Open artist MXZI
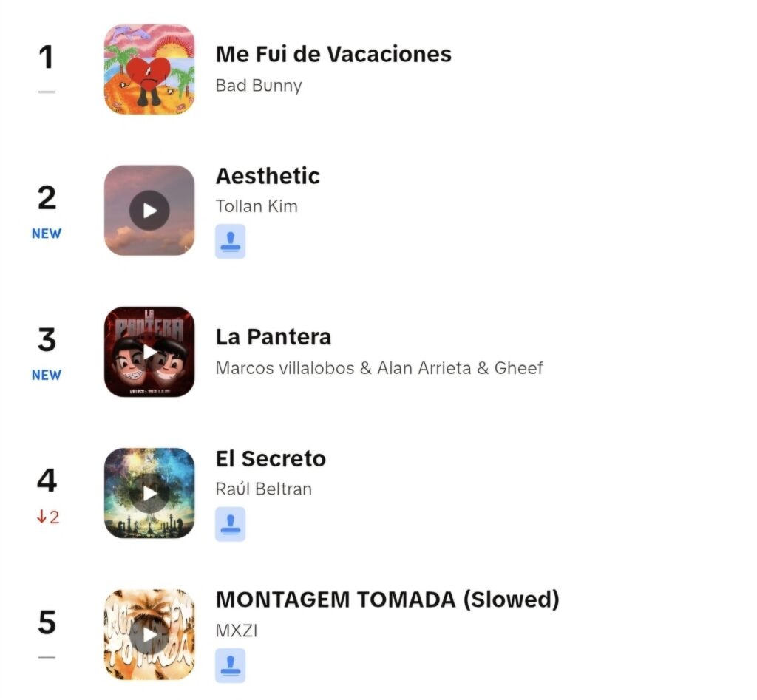The image size is (757, 700). [237, 631]
